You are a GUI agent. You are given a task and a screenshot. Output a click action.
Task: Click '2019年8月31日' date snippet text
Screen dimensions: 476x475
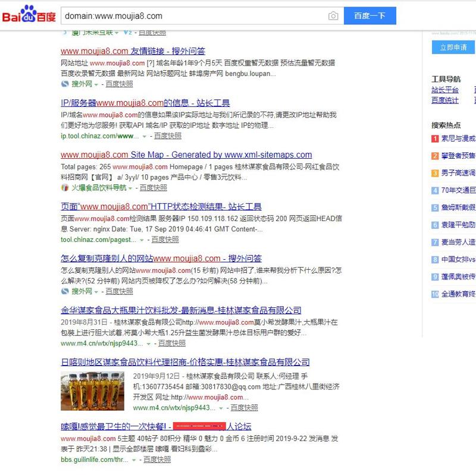point(84,322)
